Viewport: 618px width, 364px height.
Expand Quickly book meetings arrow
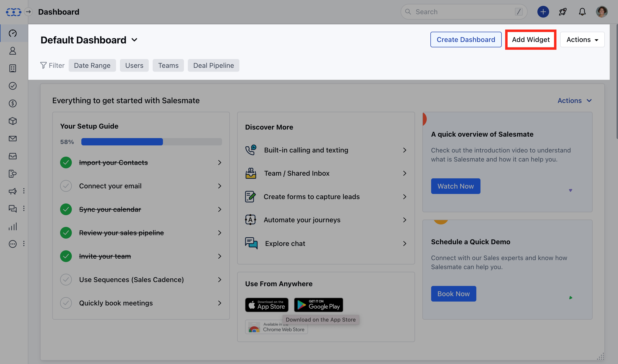point(220,303)
